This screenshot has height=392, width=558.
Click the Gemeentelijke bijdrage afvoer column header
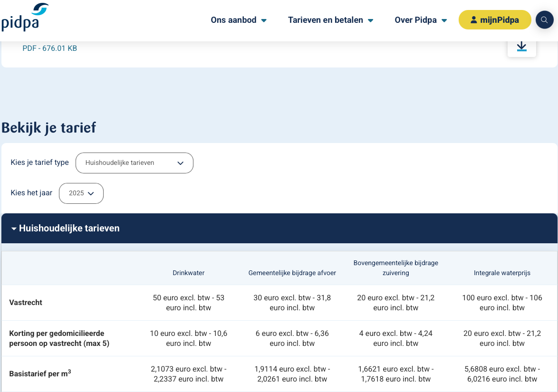point(292,273)
